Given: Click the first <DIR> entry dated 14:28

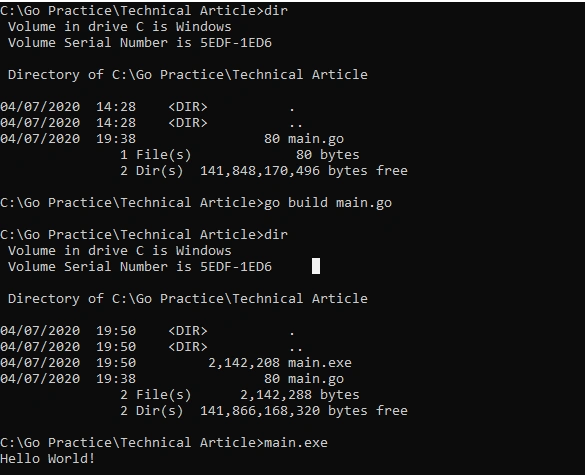Looking at the screenshot, I should 188,107.
